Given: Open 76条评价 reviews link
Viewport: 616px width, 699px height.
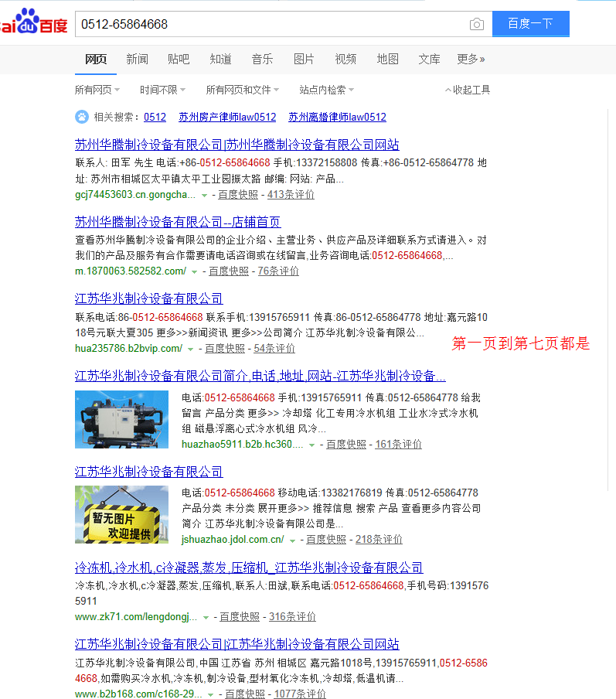Looking at the screenshot, I should click(278, 271).
